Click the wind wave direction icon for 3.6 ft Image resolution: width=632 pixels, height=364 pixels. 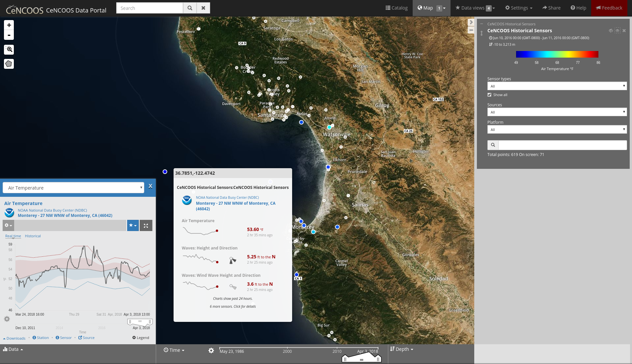pyautogui.click(x=233, y=287)
